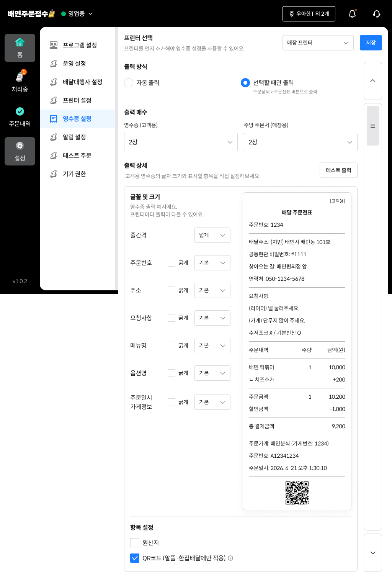Open the notification bell
Screen dimensions: 392x578
352,14
